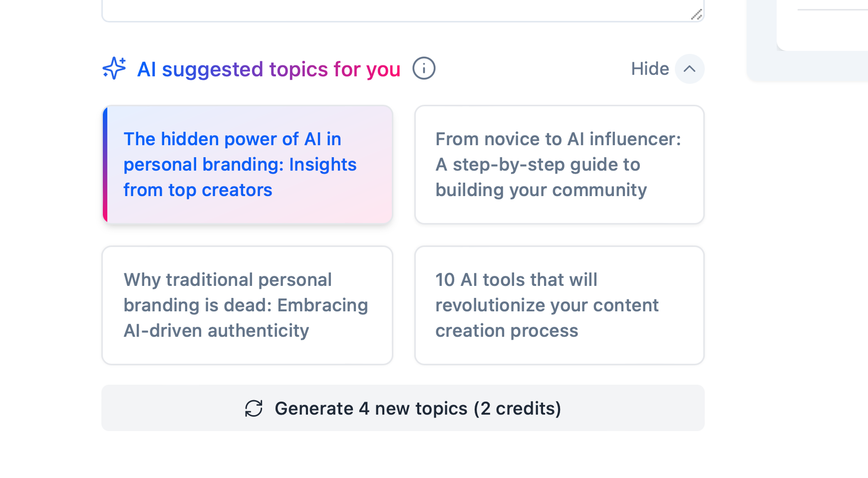868x478 pixels.
Task: Choose the novice to AI influencer topic
Action: pos(559,164)
